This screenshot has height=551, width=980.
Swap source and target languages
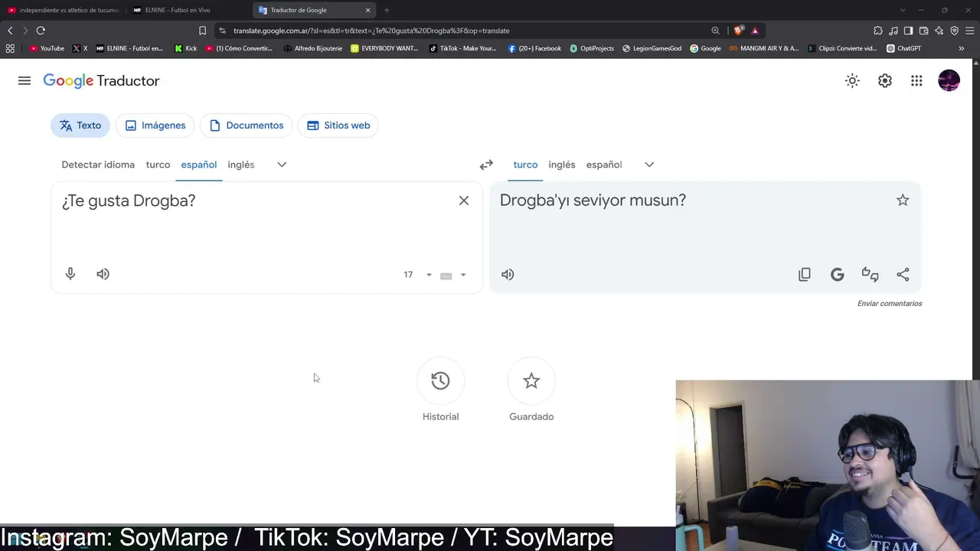coord(486,165)
